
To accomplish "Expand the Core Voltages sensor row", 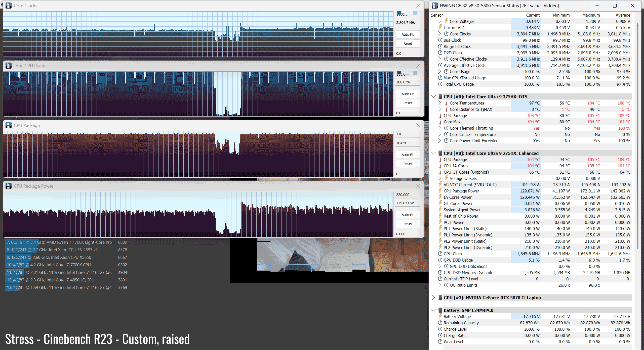I will (x=439, y=21).
